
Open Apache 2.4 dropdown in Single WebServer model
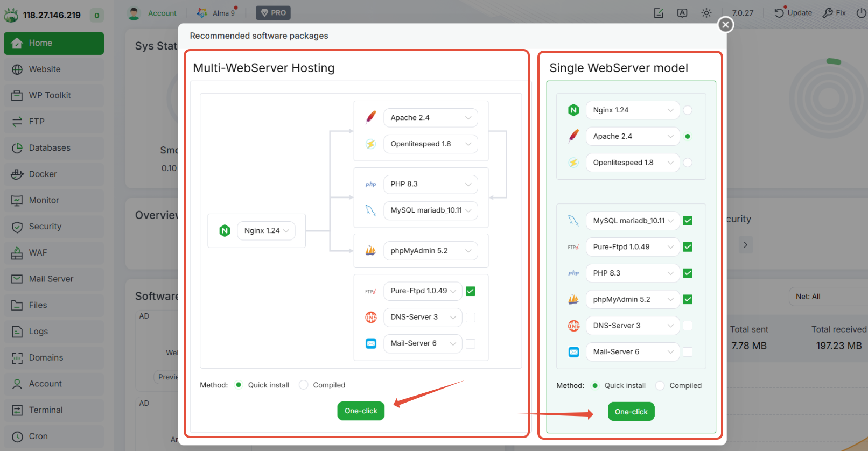(x=633, y=137)
